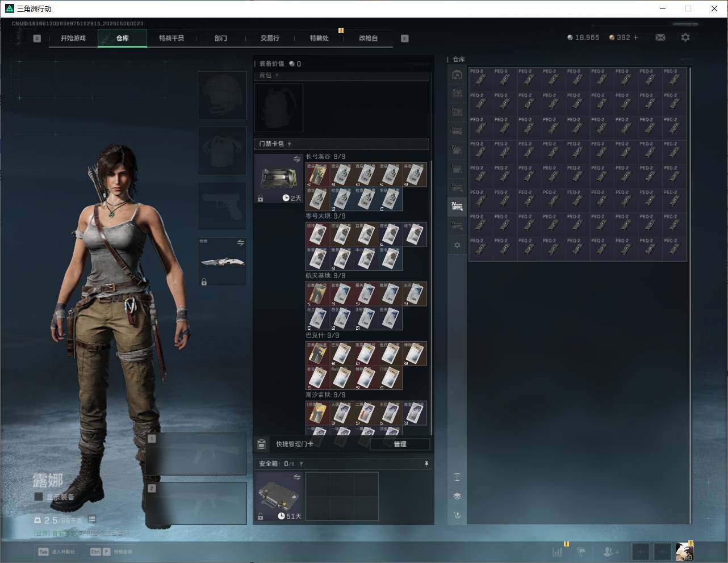Open the 改枪台 tab
This screenshot has height=563, width=728.
368,38
